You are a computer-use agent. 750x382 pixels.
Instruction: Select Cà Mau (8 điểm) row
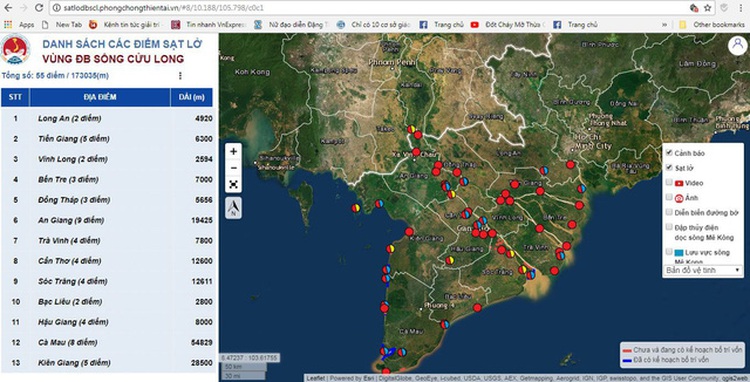(x=107, y=342)
